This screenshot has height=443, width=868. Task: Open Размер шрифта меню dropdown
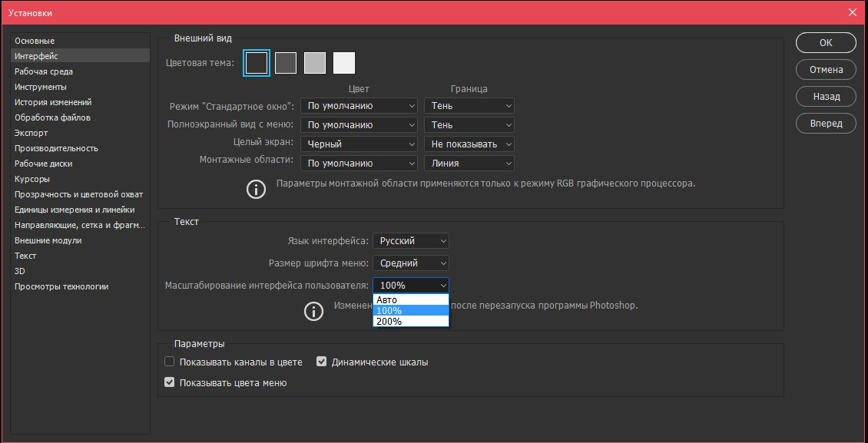411,263
